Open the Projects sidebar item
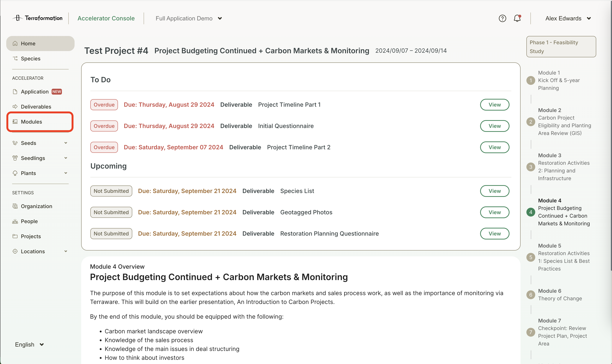This screenshot has width=612, height=364. 31,236
